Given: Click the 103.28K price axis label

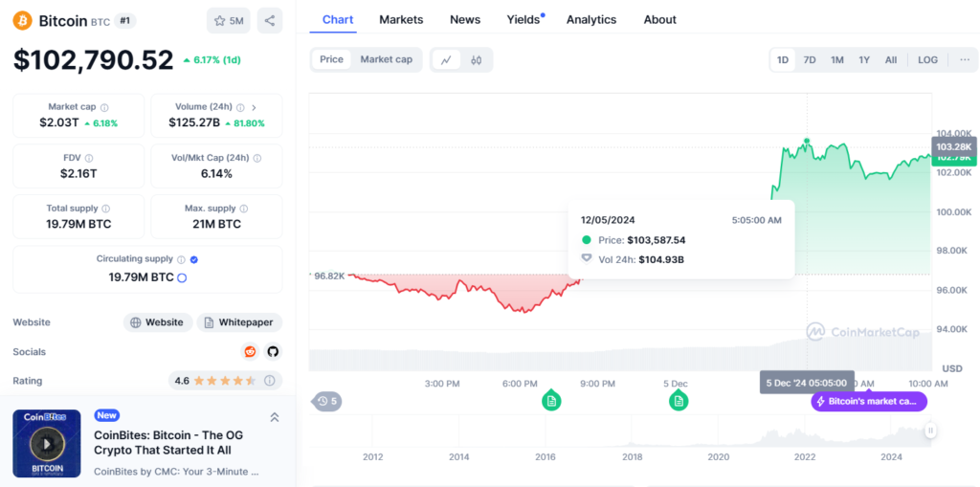Looking at the screenshot, I should 954,146.
